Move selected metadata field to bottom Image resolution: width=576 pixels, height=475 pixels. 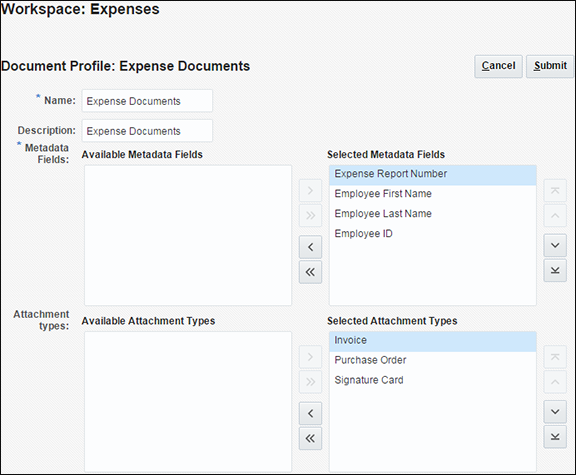pos(555,270)
